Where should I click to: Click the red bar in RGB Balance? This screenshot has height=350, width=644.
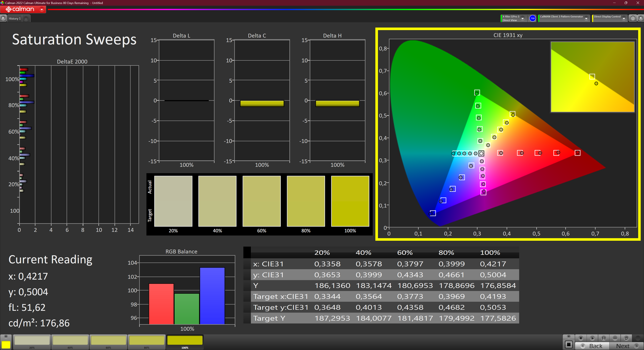pos(161,304)
